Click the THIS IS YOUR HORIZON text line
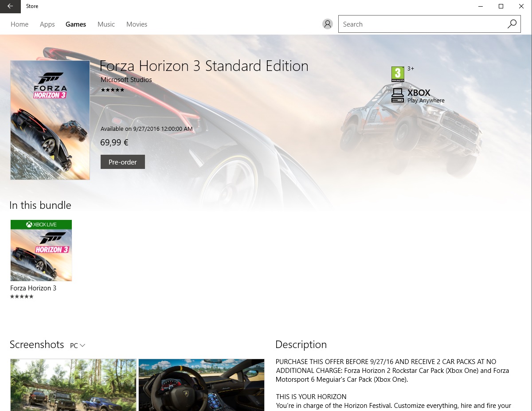The height and width of the screenshot is (411, 532). tap(311, 397)
